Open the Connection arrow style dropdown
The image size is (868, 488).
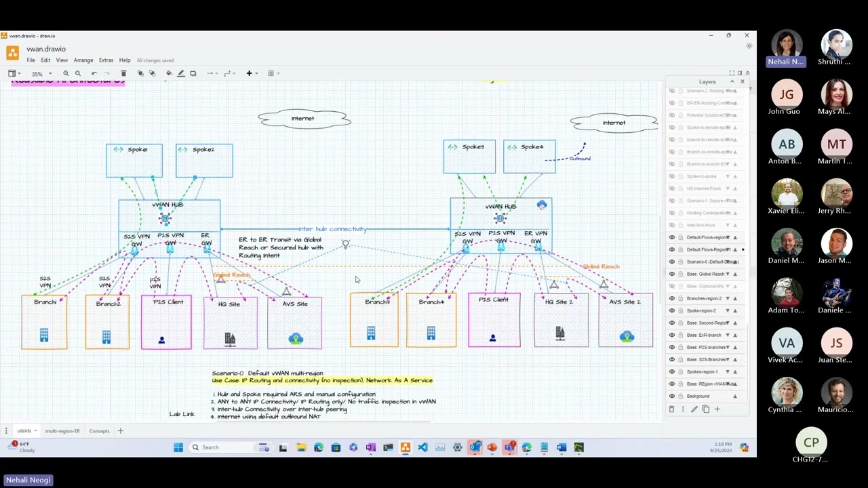(x=212, y=73)
